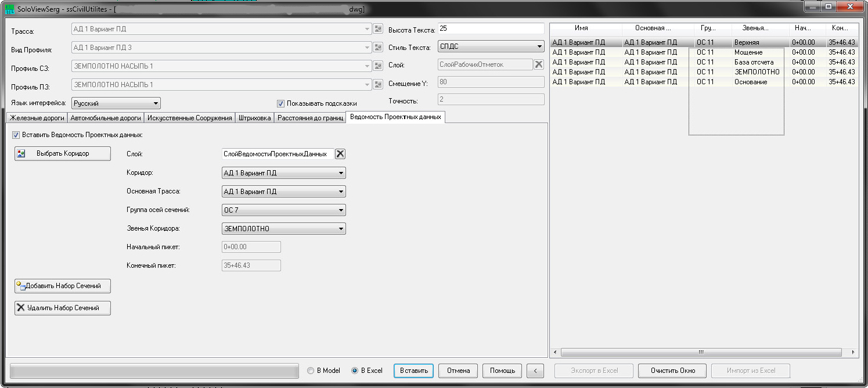The width and height of the screenshot is (868, 388).
Task: Click the horizontal scrollbar thumb in the table
Action: [x=701, y=353]
